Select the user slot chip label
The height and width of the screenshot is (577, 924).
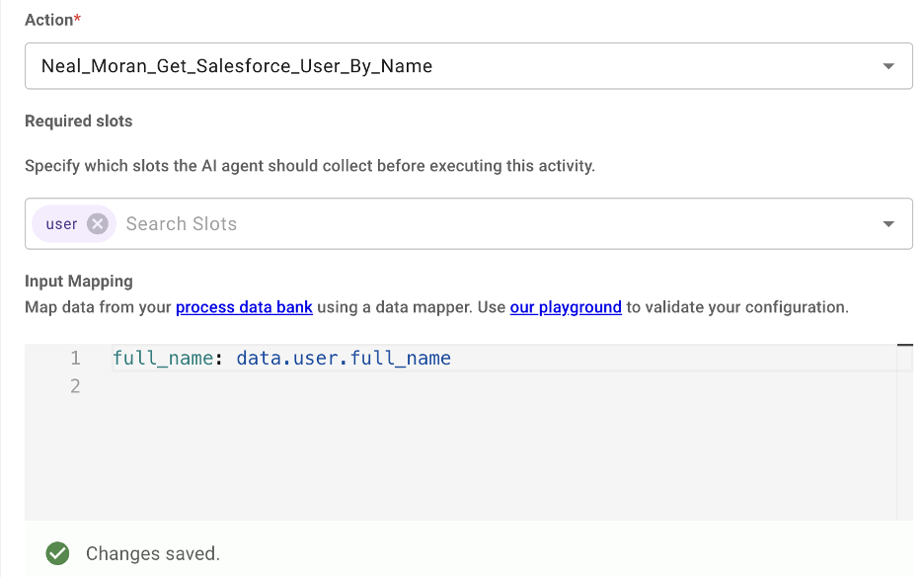pyautogui.click(x=61, y=224)
